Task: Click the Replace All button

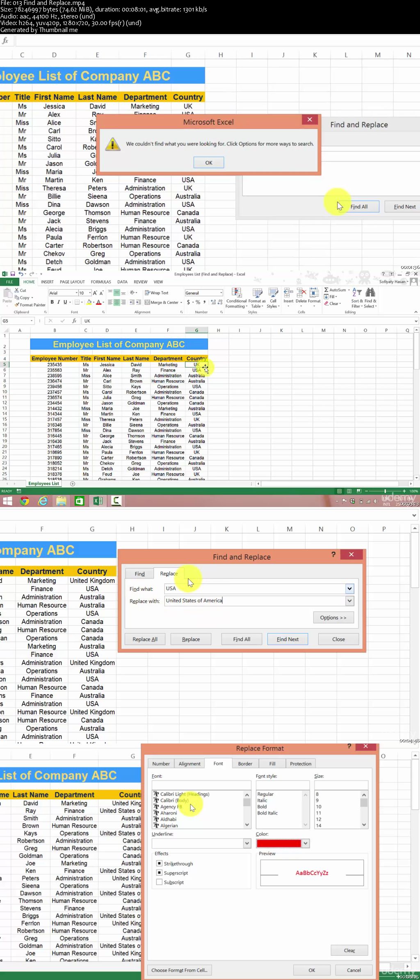Action: pos(145,639)
